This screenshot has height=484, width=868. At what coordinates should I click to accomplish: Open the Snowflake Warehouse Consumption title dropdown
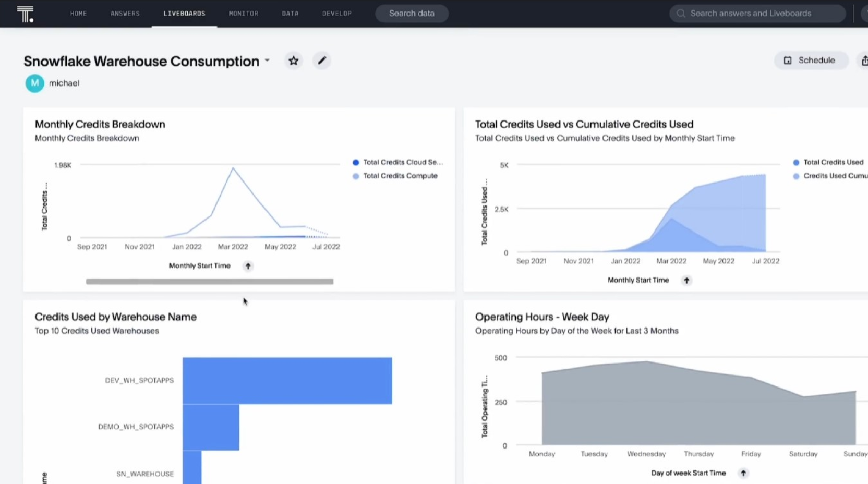tap(267, 60)
